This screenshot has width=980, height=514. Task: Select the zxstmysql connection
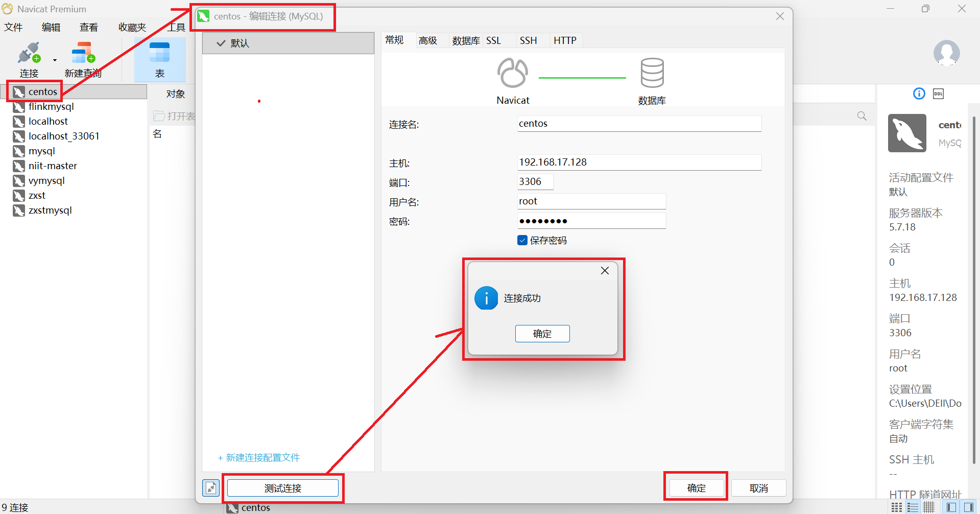click(50, 210)
